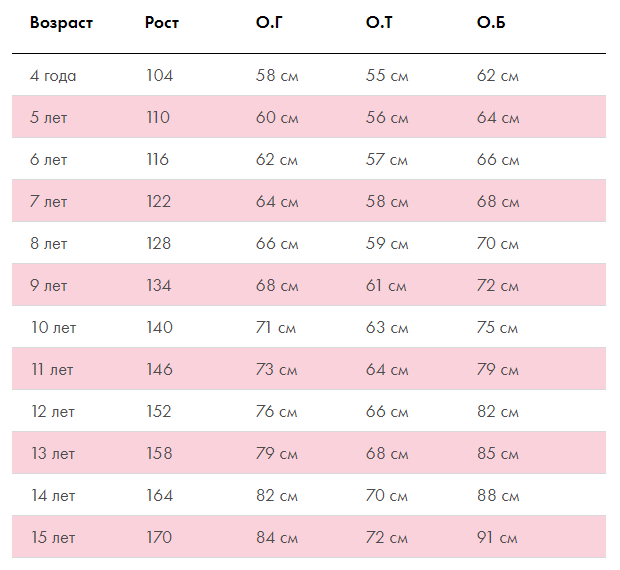Screen dimensions: 620x570
Task: Select 76 см chest value for 12 лет
Action: coord(276,412)
